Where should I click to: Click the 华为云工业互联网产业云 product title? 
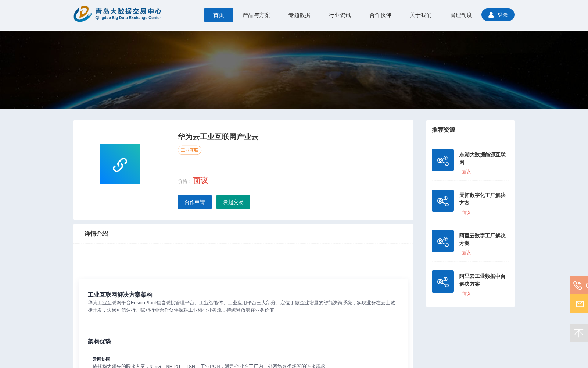coord(218,137)
